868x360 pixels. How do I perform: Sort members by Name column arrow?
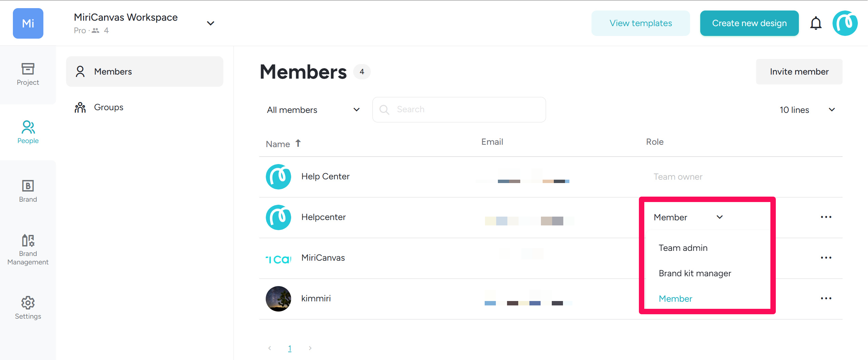[298, 143]
